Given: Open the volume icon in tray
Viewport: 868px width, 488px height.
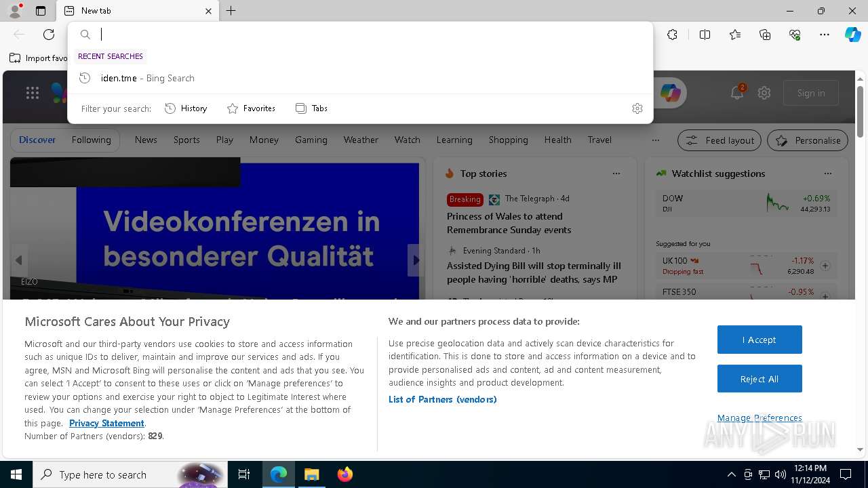Looking at the screenshot, I should point(781,474).
